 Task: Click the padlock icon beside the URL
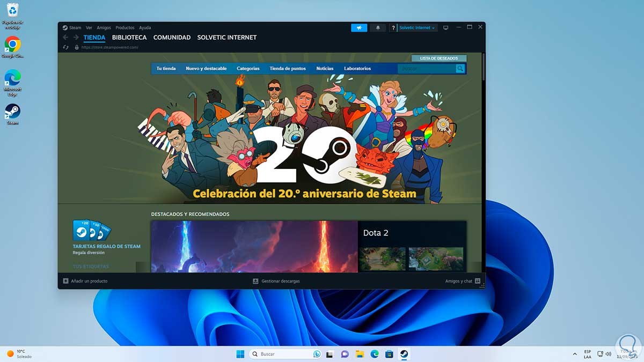[x=77, y=47]
